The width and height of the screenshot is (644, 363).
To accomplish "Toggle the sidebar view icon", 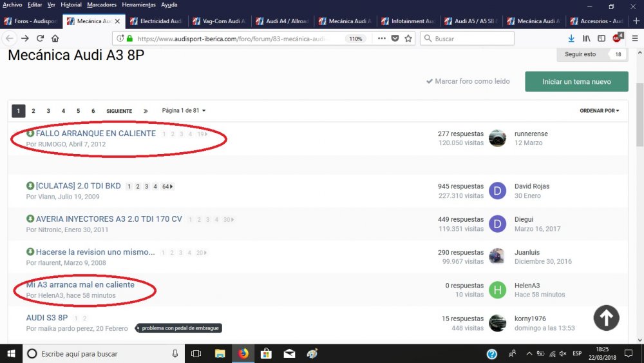I will (x=601, y=38).
